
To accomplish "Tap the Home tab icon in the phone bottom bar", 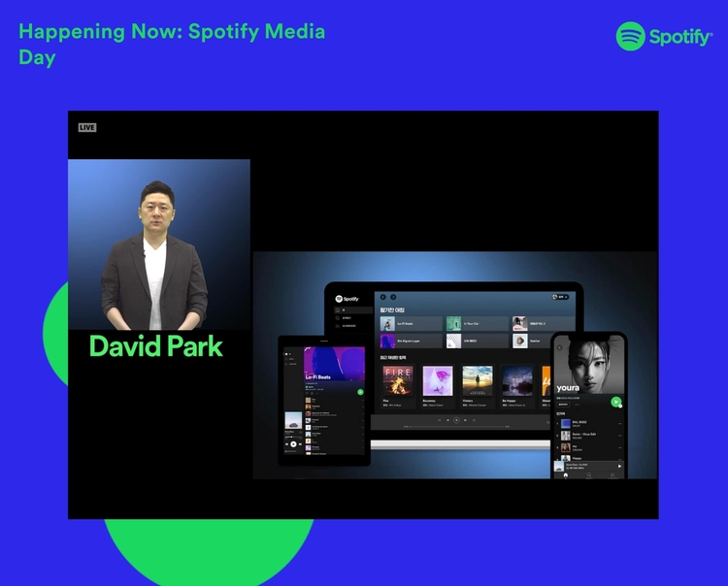I will (x=565, y=475).
